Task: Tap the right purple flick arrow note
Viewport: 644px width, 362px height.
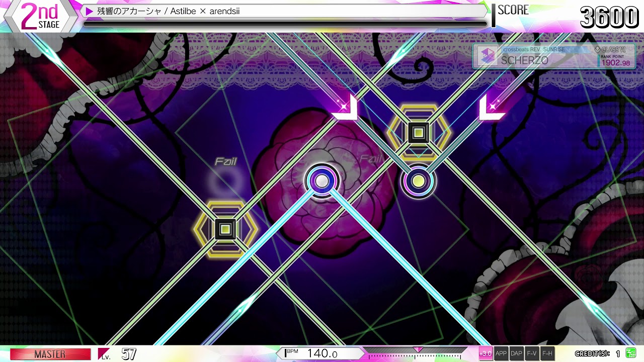Action: (491, 107)
